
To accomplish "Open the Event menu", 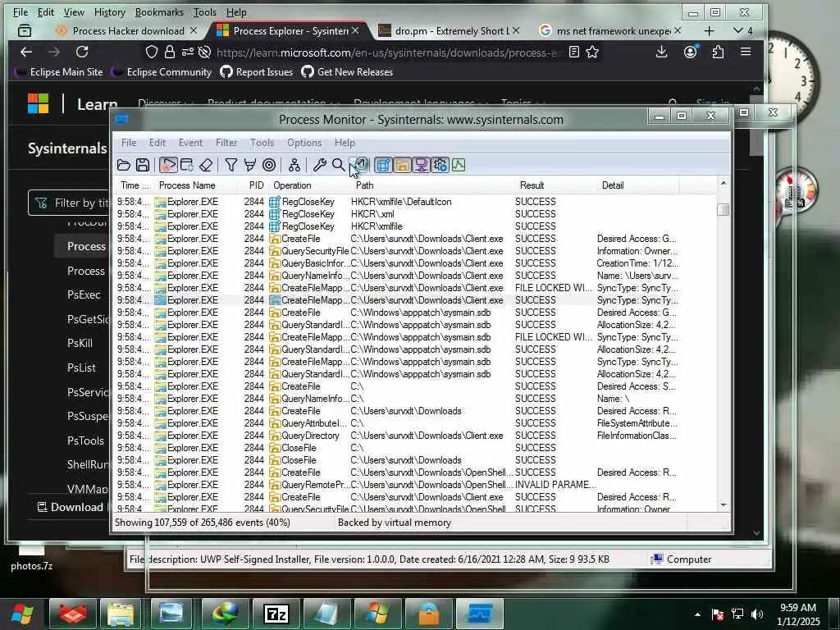I will 190,143.
